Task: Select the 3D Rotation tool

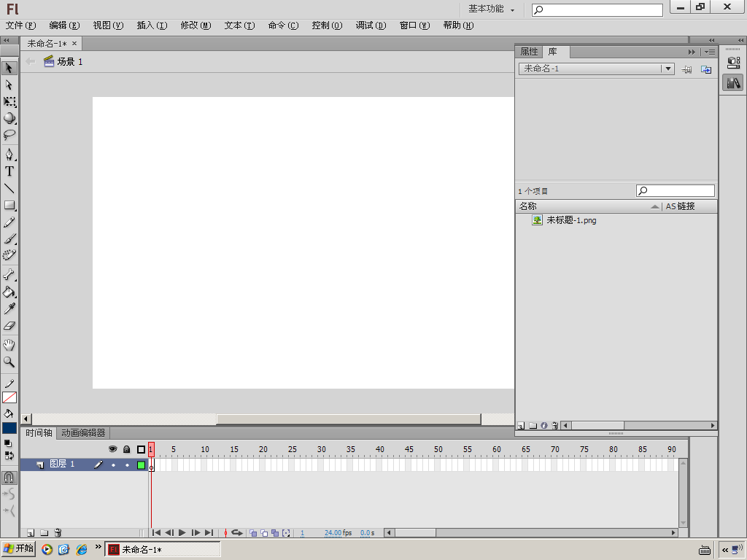Action: click(9, 118)
